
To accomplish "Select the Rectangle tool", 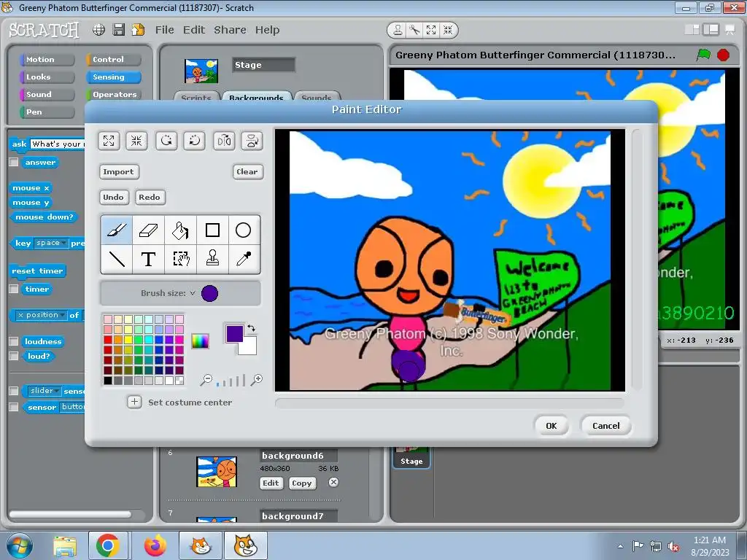I will [212, 230].
